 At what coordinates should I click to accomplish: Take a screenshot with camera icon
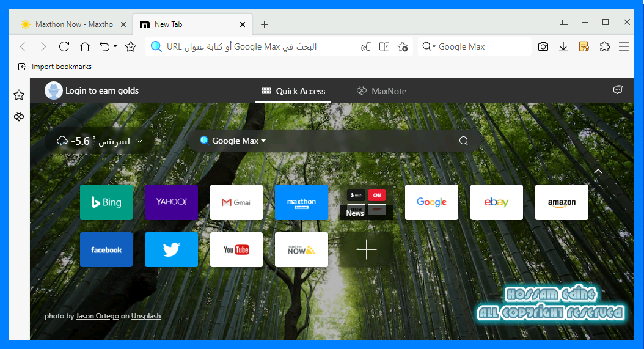[x=543, y=46]
